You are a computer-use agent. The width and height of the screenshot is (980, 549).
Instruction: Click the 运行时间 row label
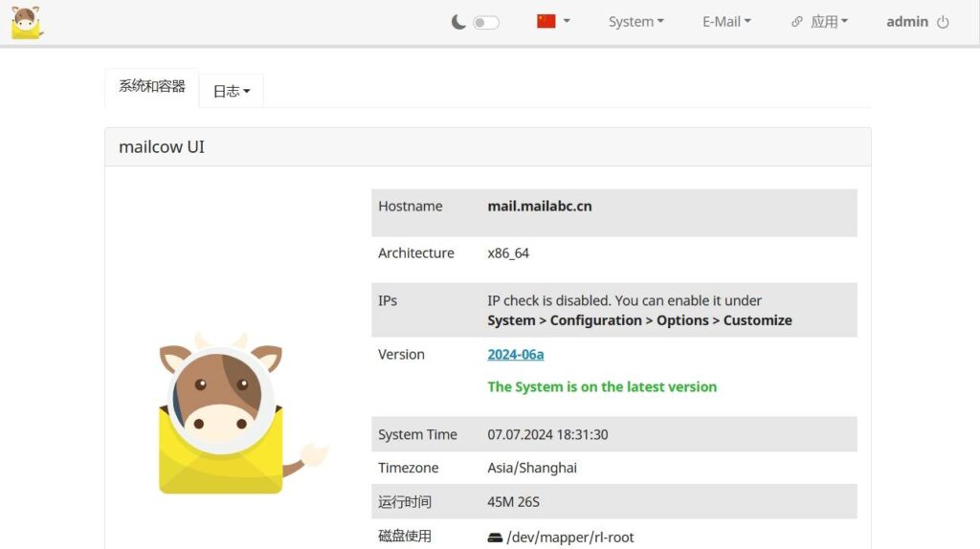[x=405, y=502]
